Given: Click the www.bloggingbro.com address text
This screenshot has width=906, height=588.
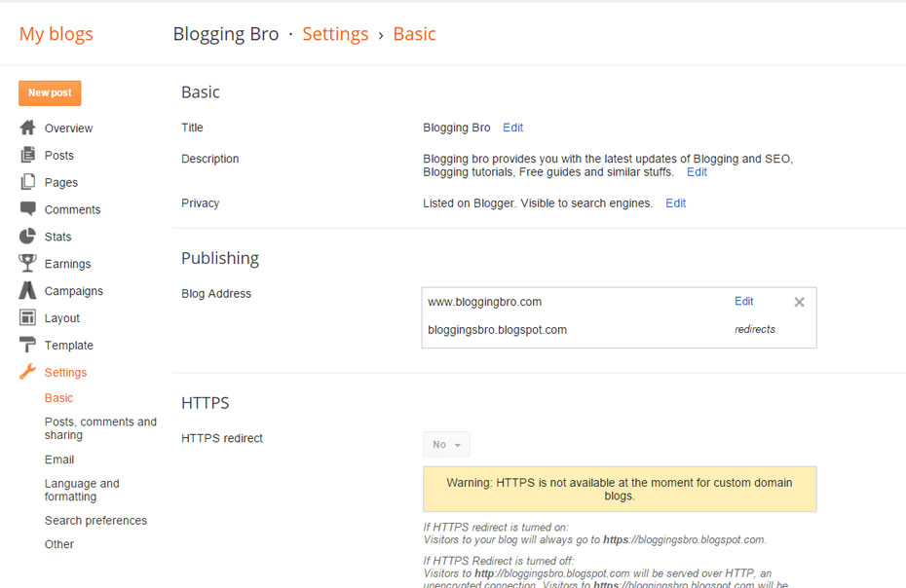Looking at the screenshot, I should click(485, 302).
